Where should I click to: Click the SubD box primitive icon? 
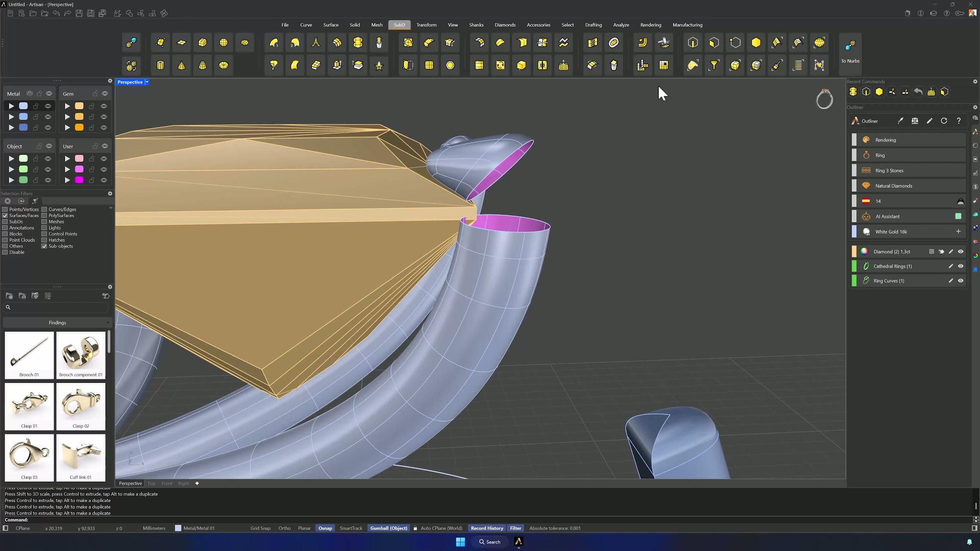click(x=202, y=42)
